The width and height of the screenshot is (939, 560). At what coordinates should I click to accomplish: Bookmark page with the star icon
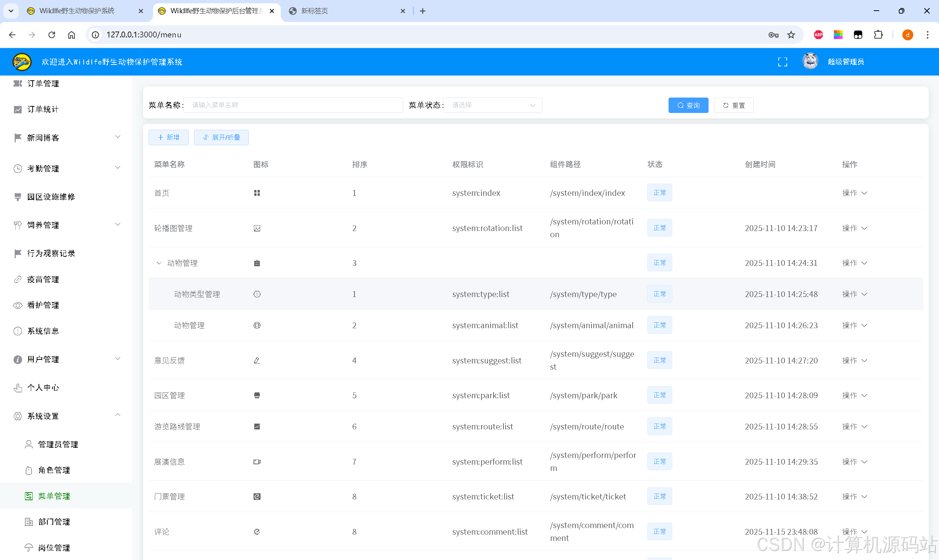click(x=791, y=35)
